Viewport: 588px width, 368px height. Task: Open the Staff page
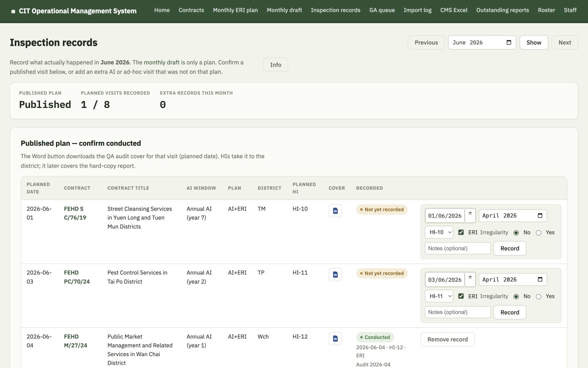tap(570, 10)
